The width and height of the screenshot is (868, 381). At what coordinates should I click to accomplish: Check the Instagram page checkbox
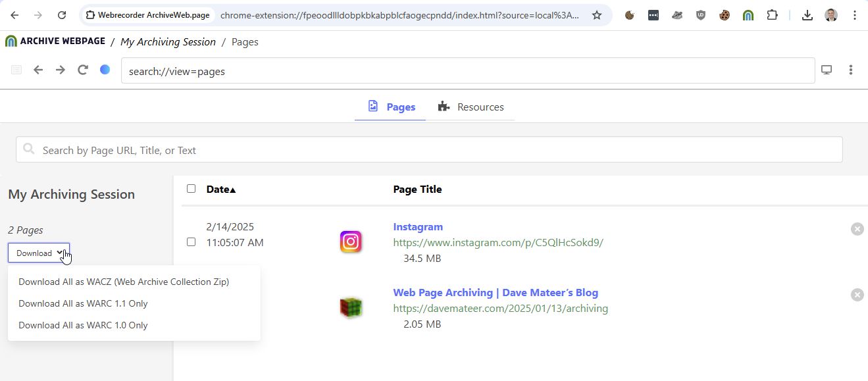coord(191,242)
